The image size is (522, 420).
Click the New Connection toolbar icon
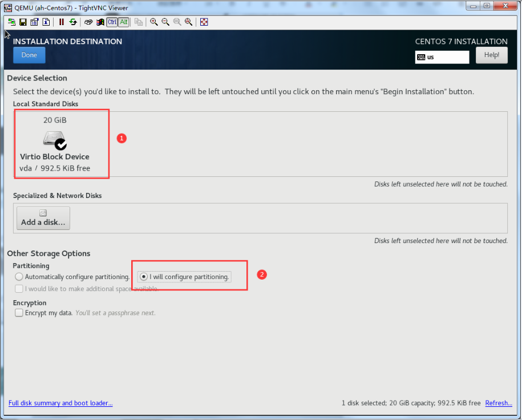click(11, 22)
